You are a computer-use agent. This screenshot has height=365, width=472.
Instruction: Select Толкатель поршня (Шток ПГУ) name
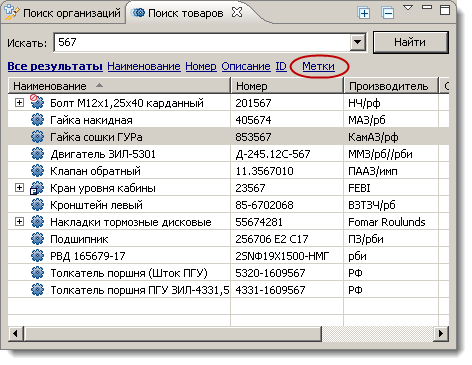tap(129, 273)
